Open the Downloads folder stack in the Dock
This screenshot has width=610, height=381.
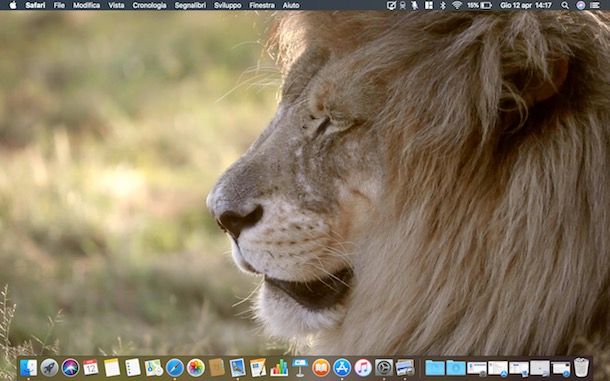pyautogui.click(x=456, y=368)
